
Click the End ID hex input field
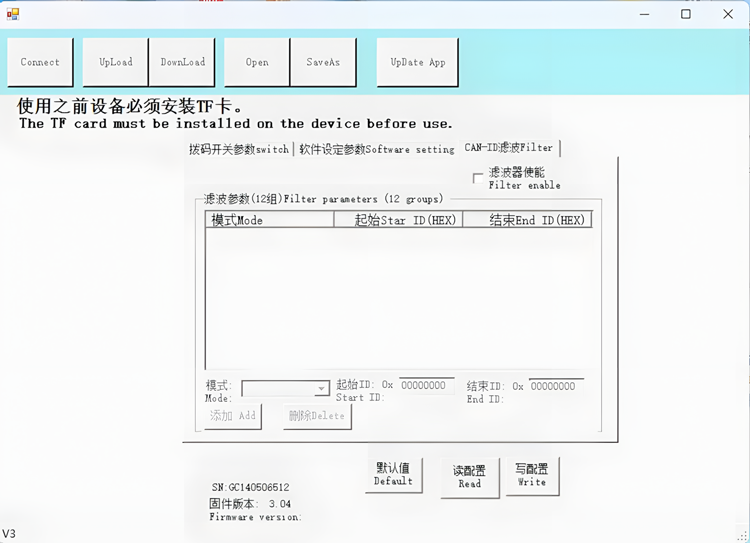click(x=556, y=386)
